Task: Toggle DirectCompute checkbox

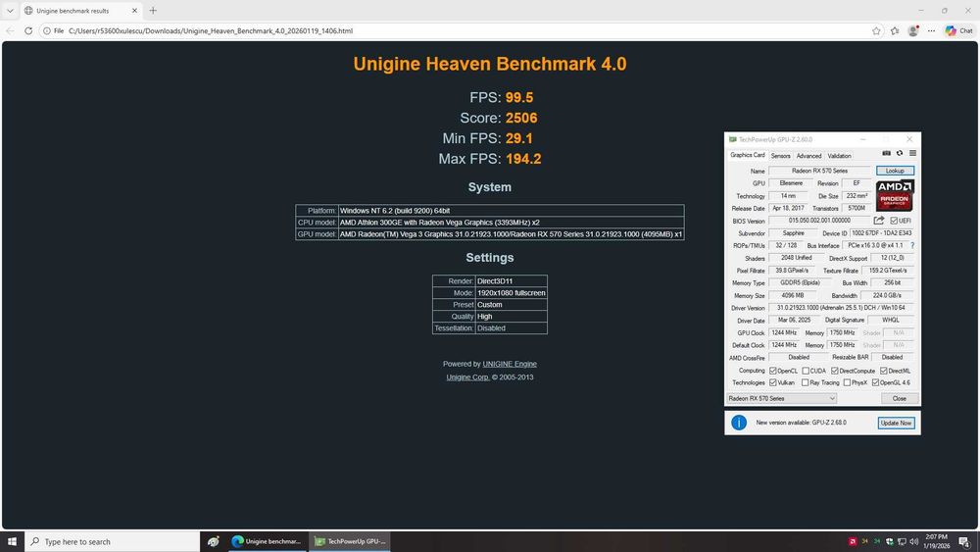Action: pos(834,371)
